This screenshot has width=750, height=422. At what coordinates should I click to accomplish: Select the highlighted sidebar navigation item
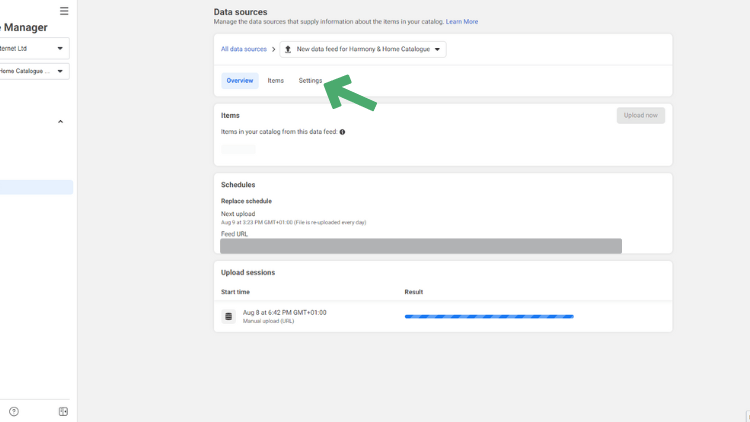coord(36,187)
